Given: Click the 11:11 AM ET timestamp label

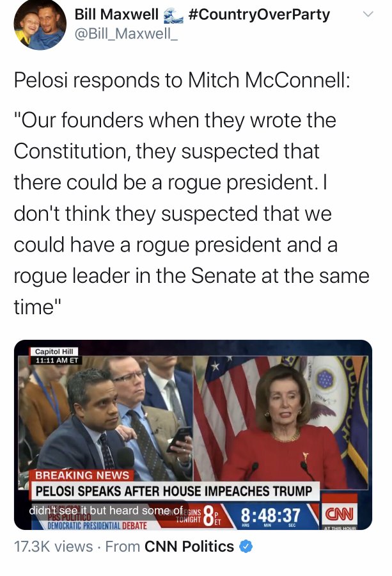Looking at the screenshot, I should [56, 360].
